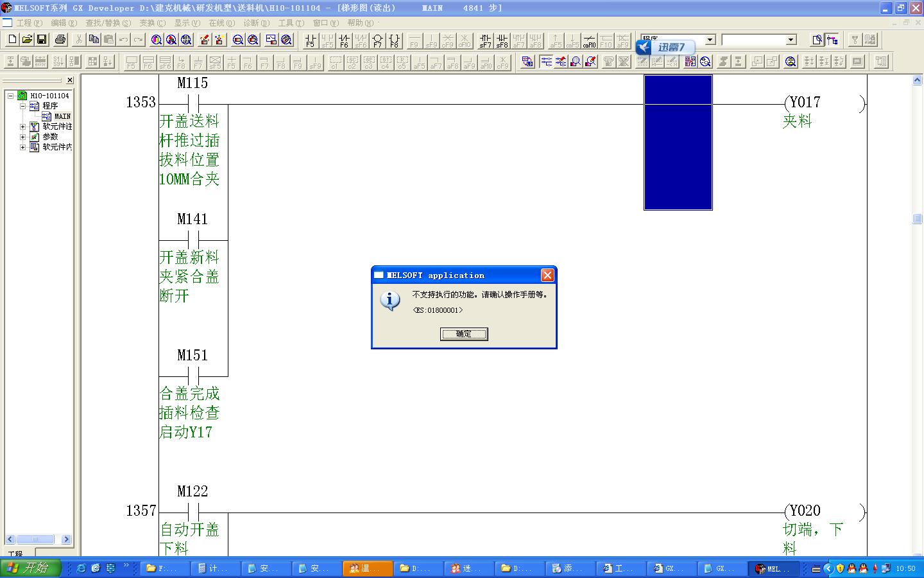This screenshot has width=924, height=578.
Task: Close the MELSOFT application dialog
Action: (547, 276)
